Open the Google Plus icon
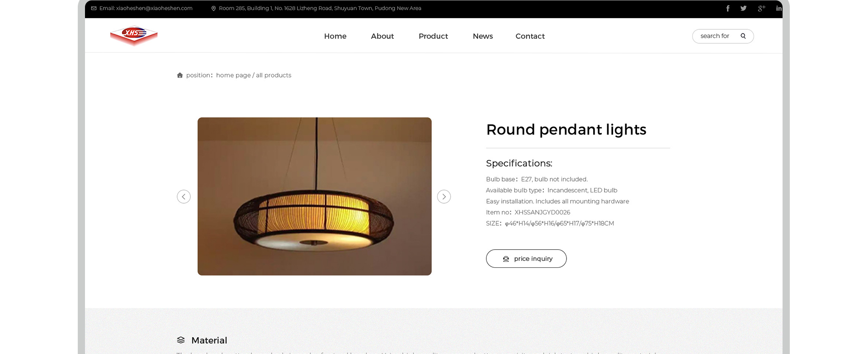Viewport: 868px width, 354px height. (x=761, y=8)
